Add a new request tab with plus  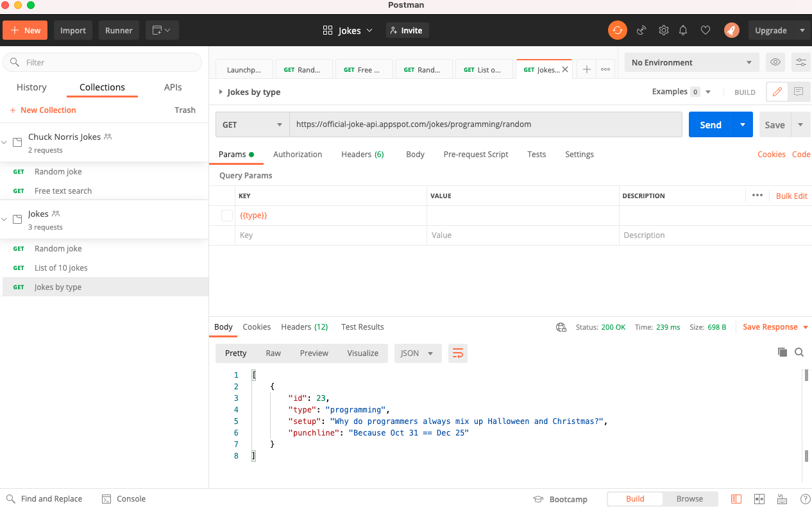tap(586, 69)
